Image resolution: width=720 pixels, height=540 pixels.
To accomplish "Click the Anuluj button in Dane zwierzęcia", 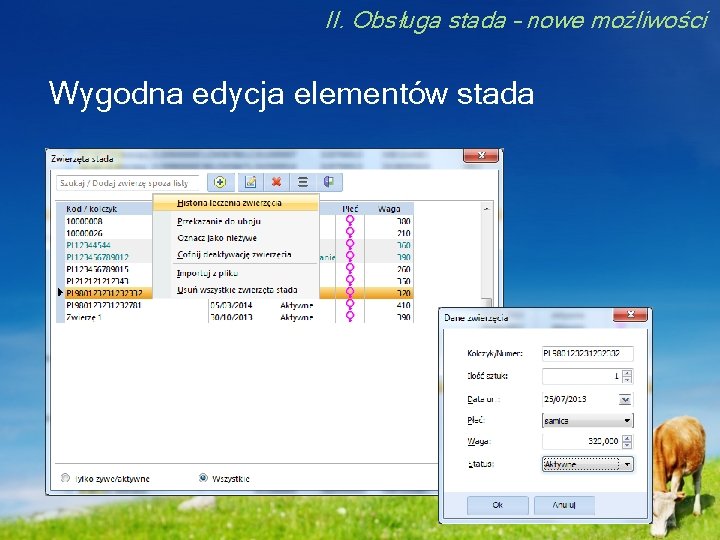I will point(564,505).
